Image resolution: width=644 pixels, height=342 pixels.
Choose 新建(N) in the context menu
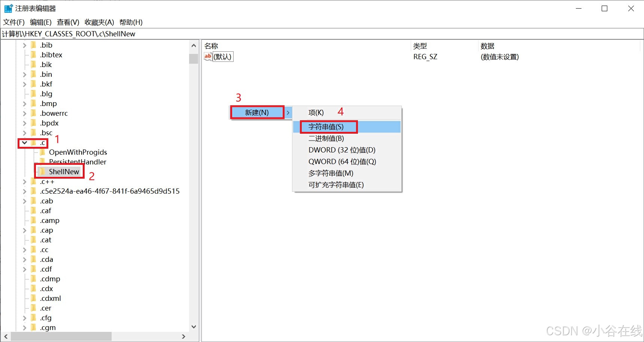261,112
